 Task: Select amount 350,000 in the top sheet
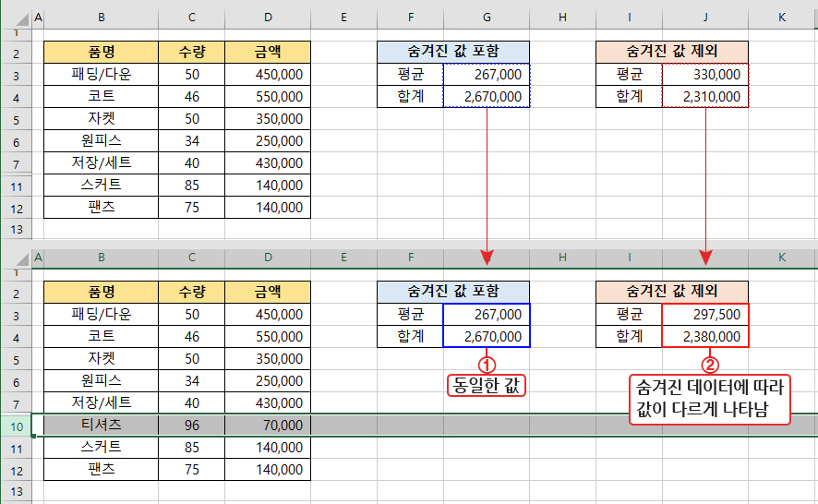(x=268, y=119)
